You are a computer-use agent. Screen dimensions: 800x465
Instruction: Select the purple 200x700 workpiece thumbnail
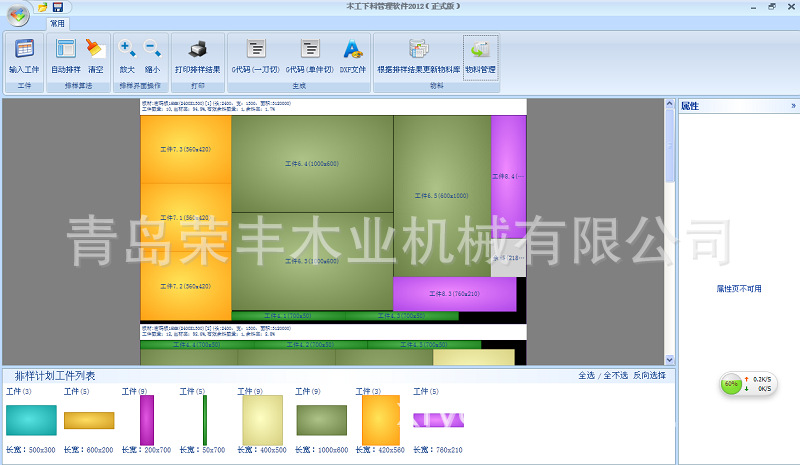pyautogui.click(x=147, y=420)
